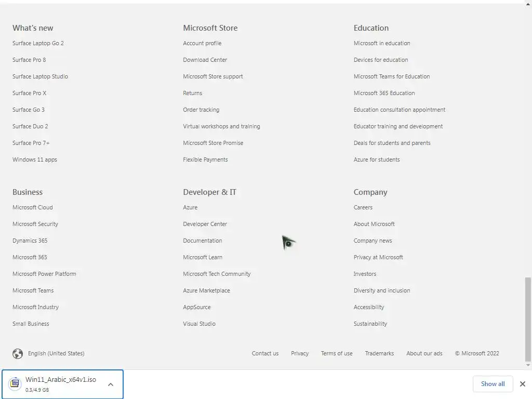Screen dimensions: 532x399
Task: Open Virtual workshops and training link
Action: tap(221, 126)
